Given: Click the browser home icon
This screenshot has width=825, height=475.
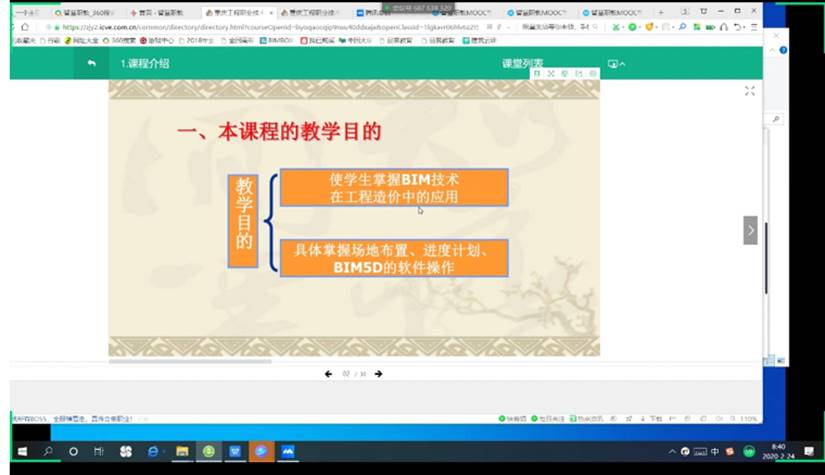Looking at the screenshot, I should pyautogui.click(x=25, y=27).
